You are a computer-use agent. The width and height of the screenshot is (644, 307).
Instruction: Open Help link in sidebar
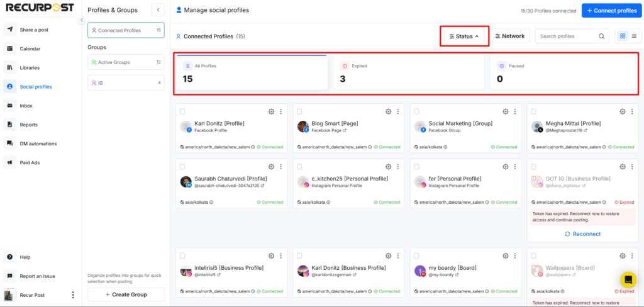coord(25,257)
